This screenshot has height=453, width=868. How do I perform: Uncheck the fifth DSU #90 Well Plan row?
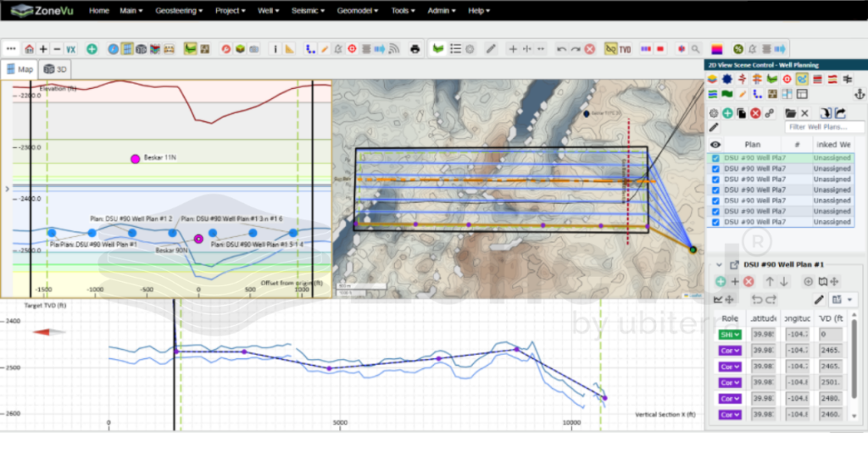pos(715,201)
